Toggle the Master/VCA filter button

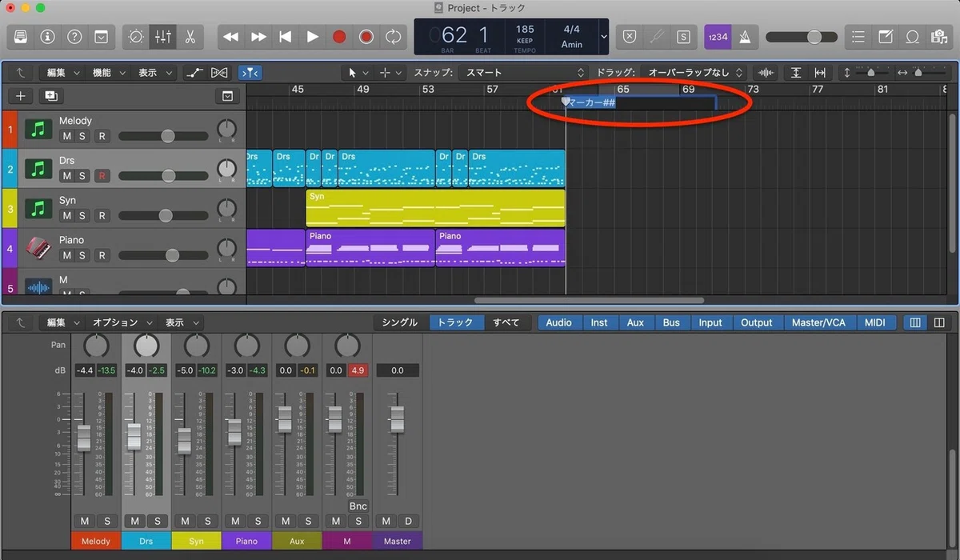click(818, 322)
